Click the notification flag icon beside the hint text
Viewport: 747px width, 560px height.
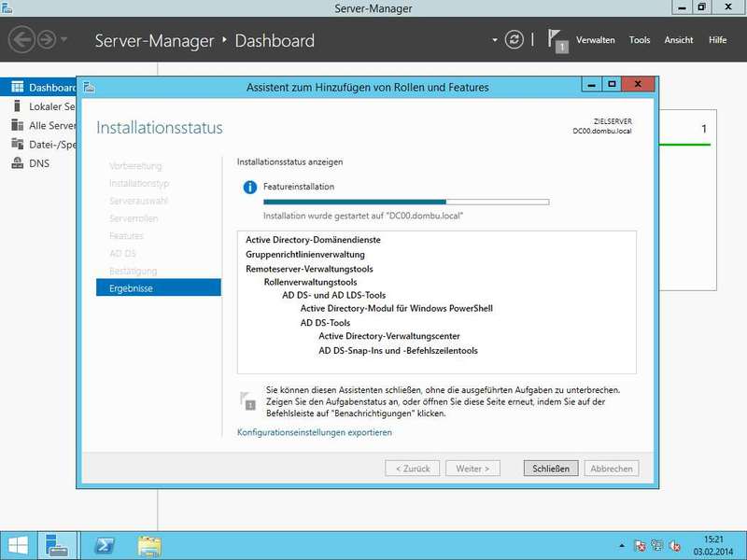point(248,401)
